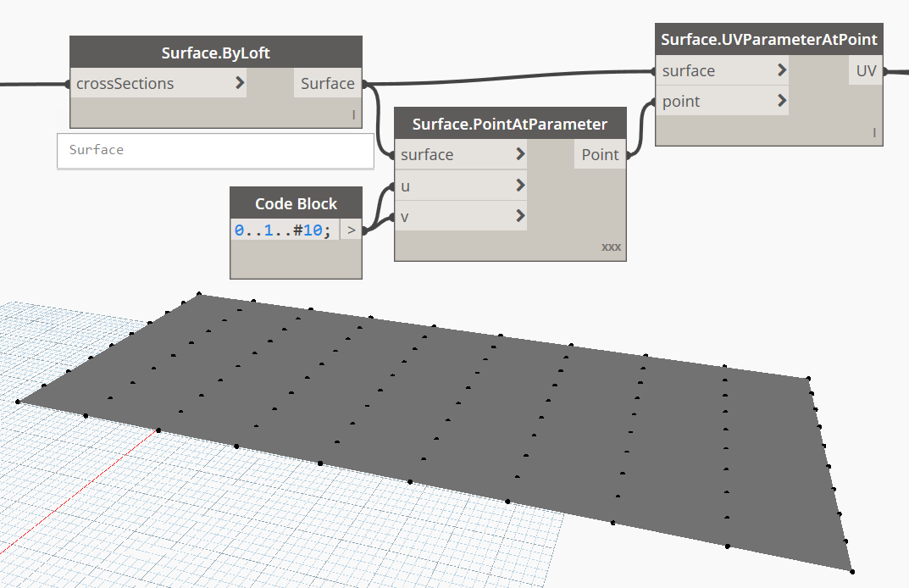Image resolution: width=909 pixels, height=588 pixels.
Task: Click the surface input on PointAtParameter
Action: coord(427,154)
